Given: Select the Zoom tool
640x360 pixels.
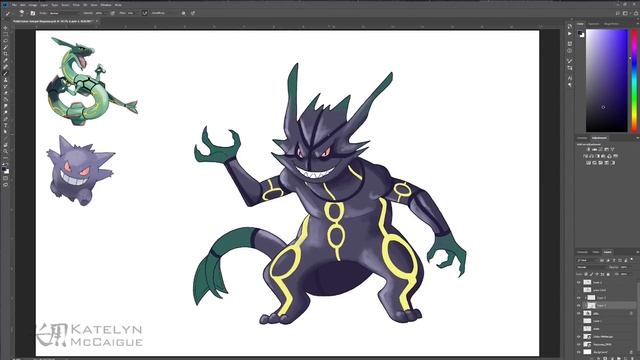Looking at the screenshot, I should click(5, 151).
